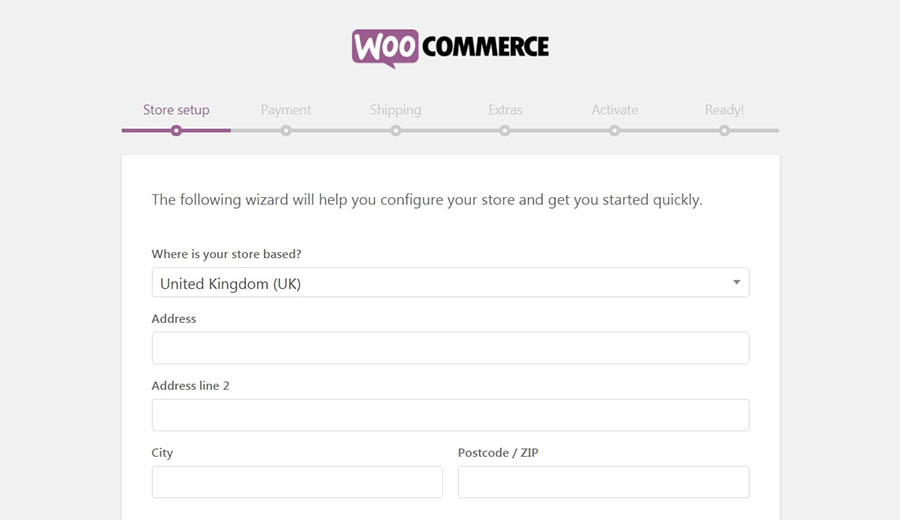Viewport: 900px width, 520px height.
Task: Click the Ready! step circle marker
Action: point(724,131)
